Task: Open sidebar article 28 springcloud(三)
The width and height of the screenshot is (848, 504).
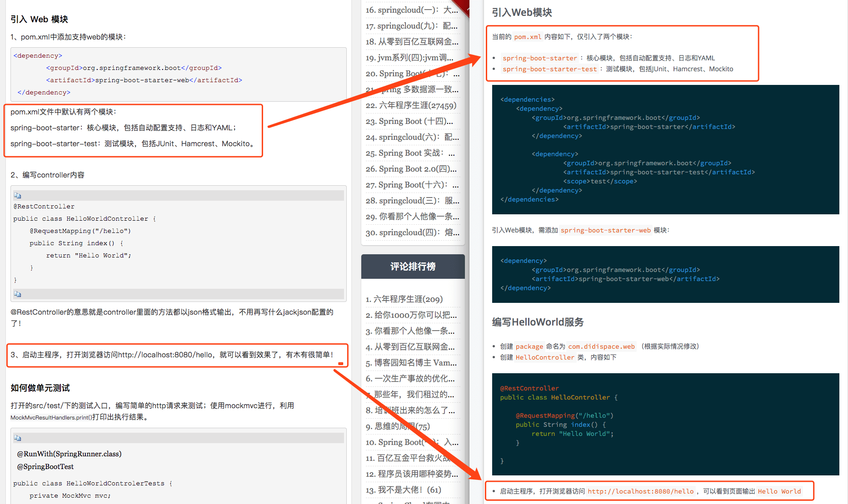Action: pyautogui.click(x=412, y=201)
